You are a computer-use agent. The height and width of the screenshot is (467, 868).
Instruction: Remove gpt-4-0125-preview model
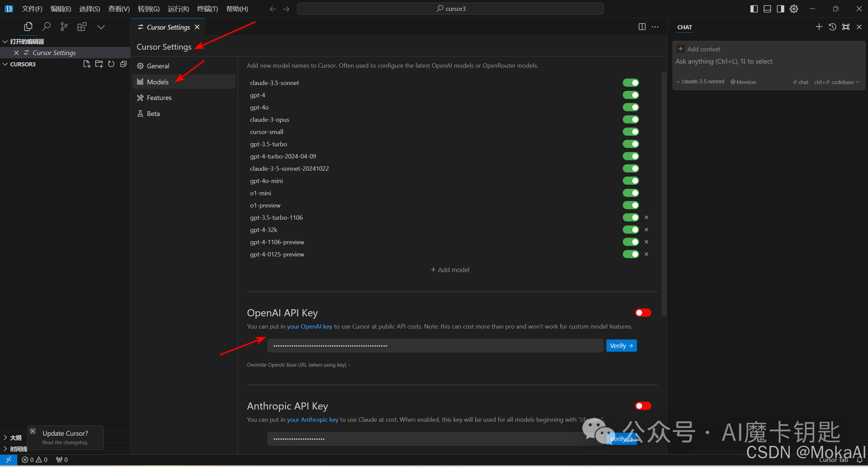pyautogui.click(x=646, y=254)
